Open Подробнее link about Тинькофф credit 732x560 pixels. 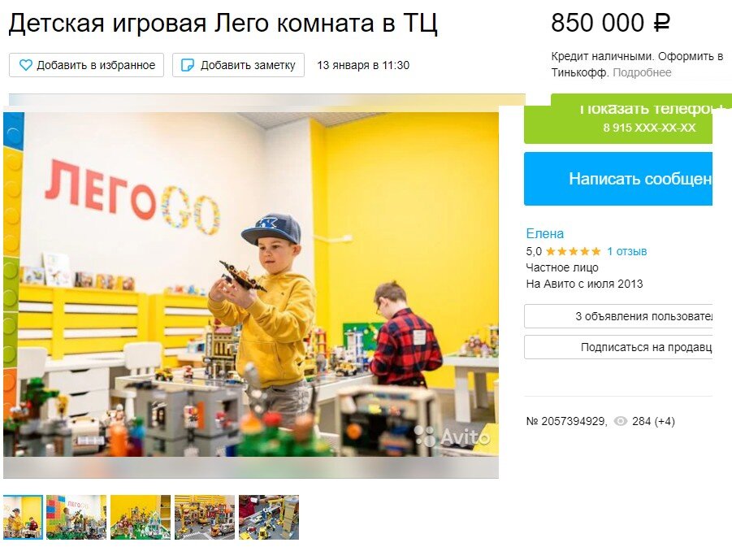coord(642,73)
